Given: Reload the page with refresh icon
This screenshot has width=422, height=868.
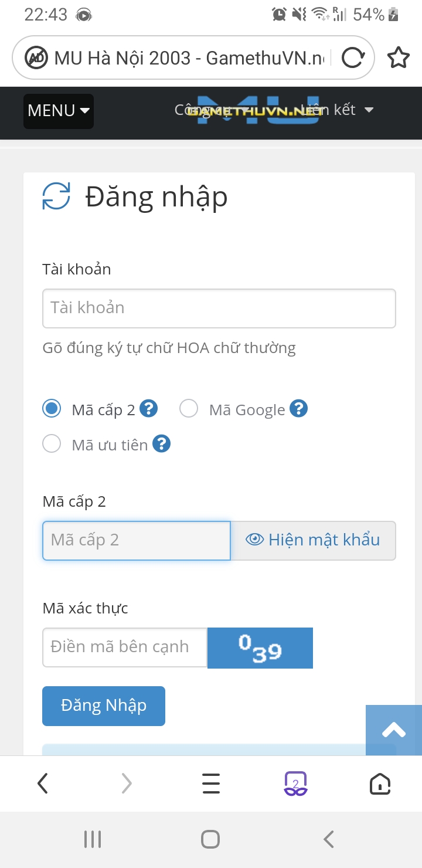Looking at the screenshot, I should click(x=352, y=57).
